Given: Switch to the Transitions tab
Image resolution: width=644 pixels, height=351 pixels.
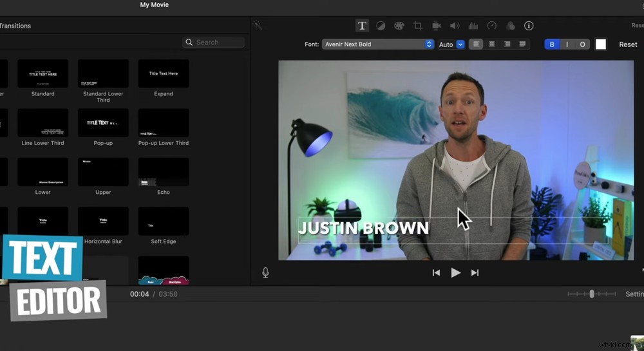Looking at the screenshot, I should coord(15,26).
